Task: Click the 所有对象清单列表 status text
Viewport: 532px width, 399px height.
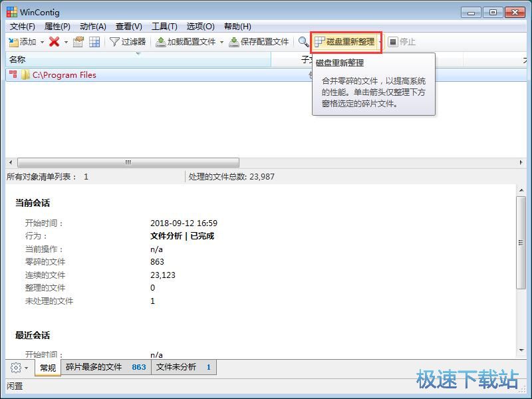Action: coord(47,176)
